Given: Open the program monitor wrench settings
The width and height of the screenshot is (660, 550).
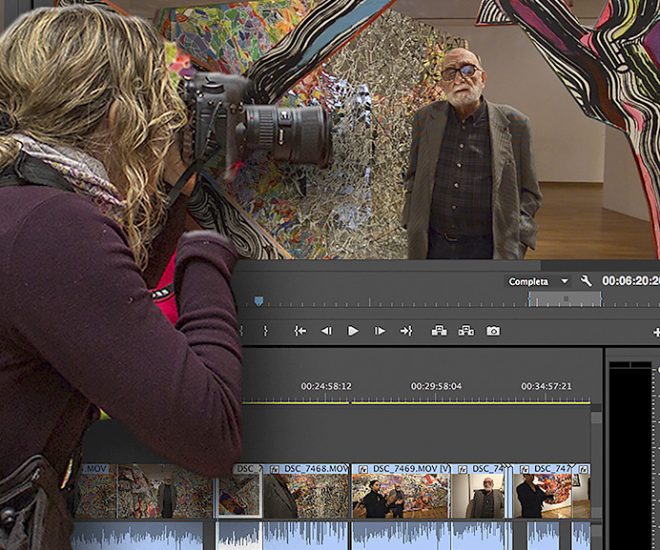Looking at the screenshot, I should coord(586,281).
